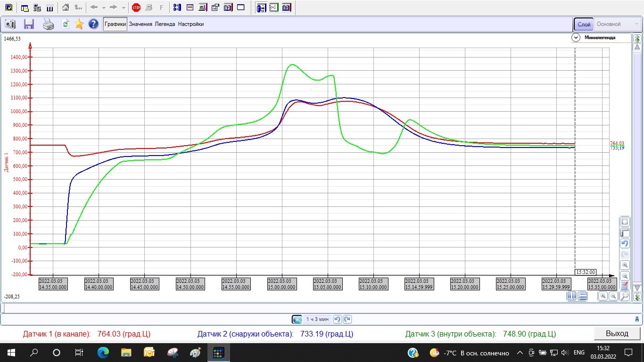
Task: Click the vertical grid lines icon below chart
Action: [571, 296]
